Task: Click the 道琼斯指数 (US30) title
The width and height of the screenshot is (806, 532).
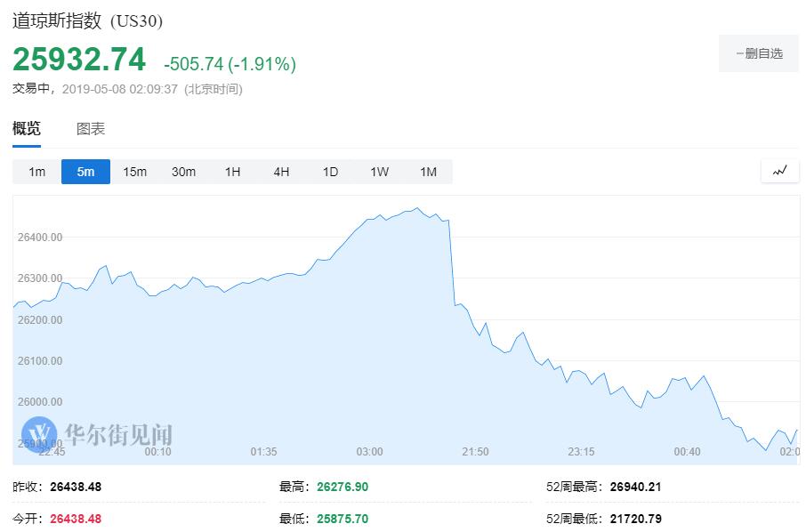Action: pos(87,20)
